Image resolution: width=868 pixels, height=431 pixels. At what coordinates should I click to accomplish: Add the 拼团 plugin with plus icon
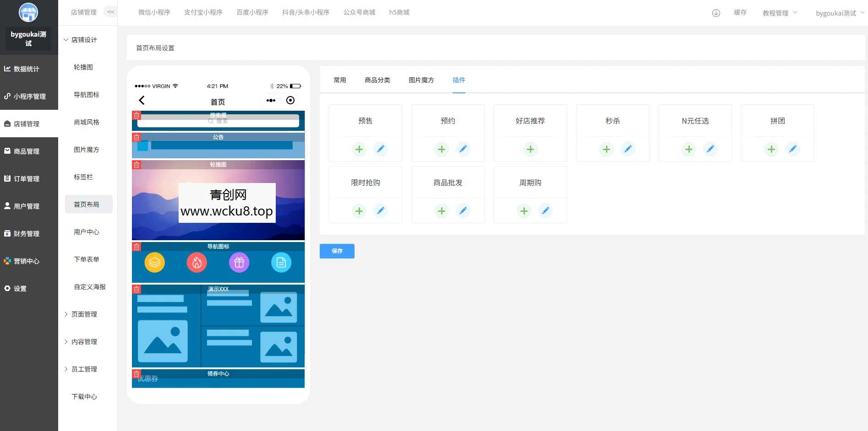[771, 149]
